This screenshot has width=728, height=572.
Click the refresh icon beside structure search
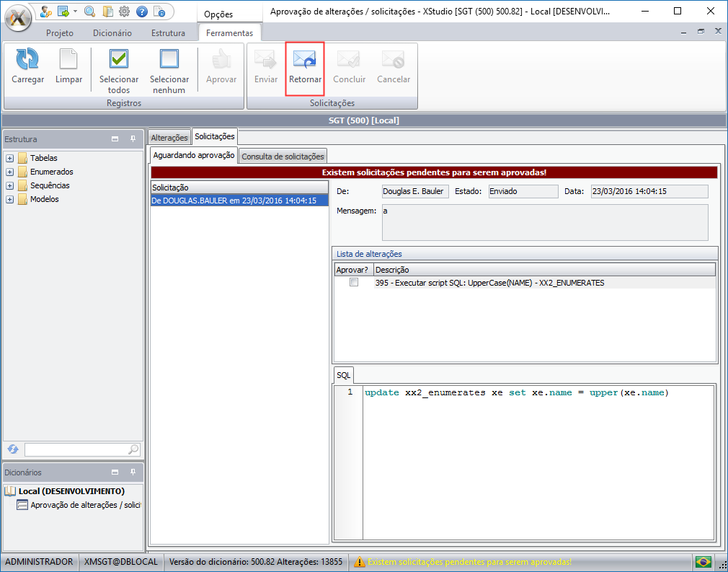[x=13, y=449]
